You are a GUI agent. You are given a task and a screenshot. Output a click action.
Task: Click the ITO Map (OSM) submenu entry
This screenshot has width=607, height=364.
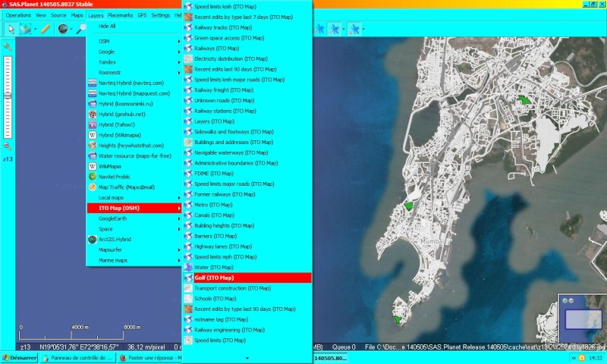(x=134, y=208)
